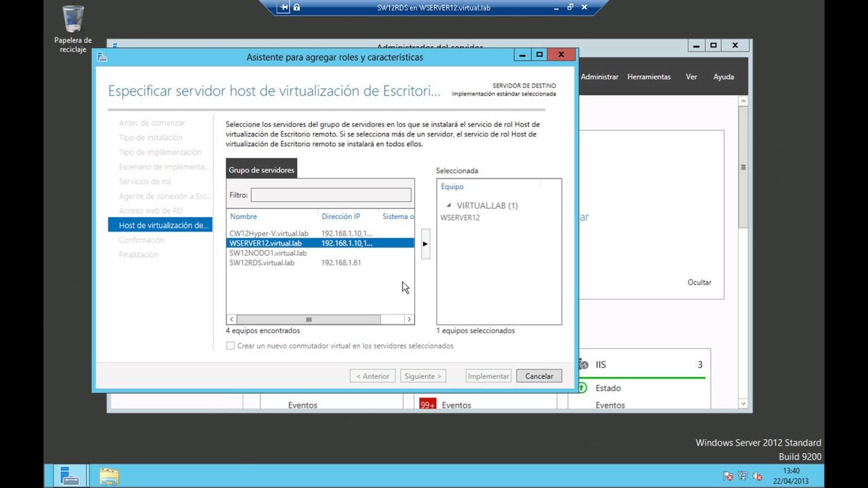This screenshot has height=488, width=868.
Task: Click 'Finalización' wizard step
Action: click(x=138, y=255)
